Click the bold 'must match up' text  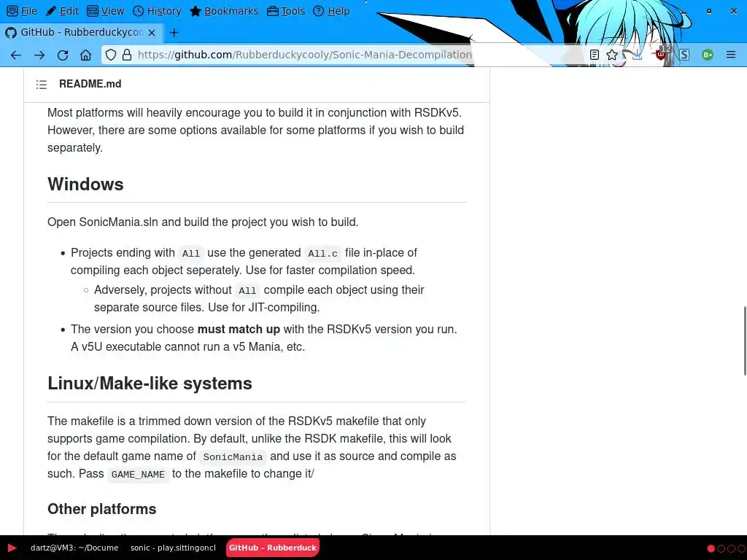click(x=239, y=330)
